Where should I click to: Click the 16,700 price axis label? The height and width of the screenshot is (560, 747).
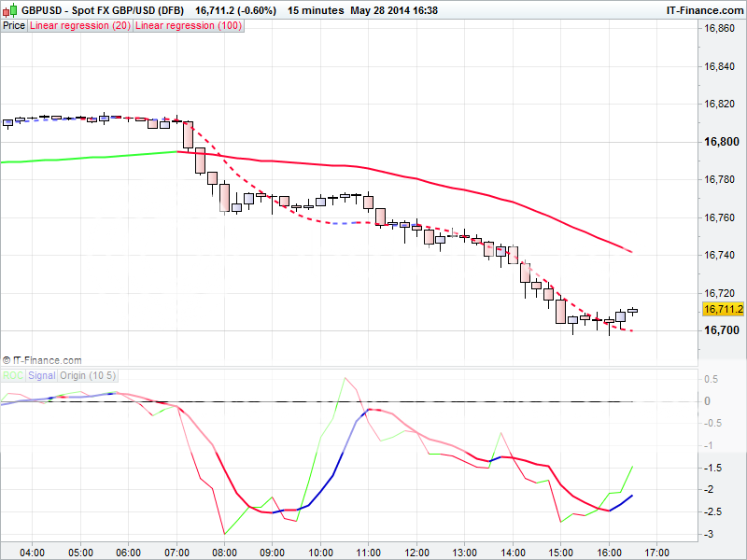pos(722,330)
